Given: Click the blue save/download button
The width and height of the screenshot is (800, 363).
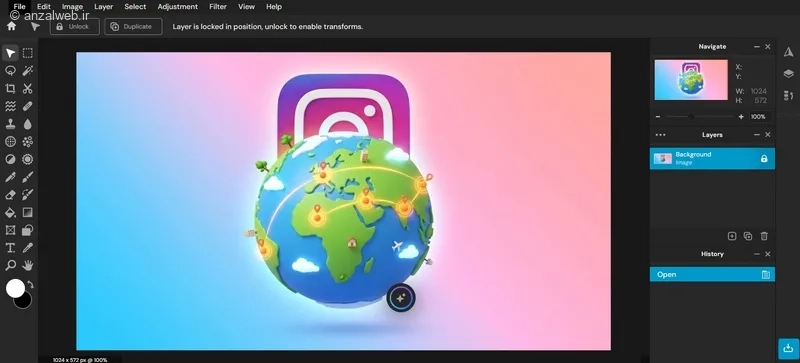Looking at the screenshot, I should click(x=789, y=349).
